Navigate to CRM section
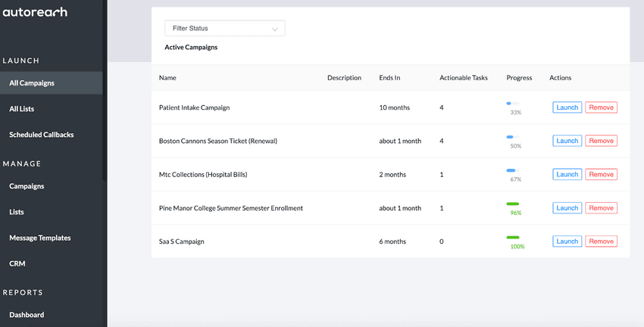Image resolution: width=644 pixels, height=327 pixels. click(17, 263)
